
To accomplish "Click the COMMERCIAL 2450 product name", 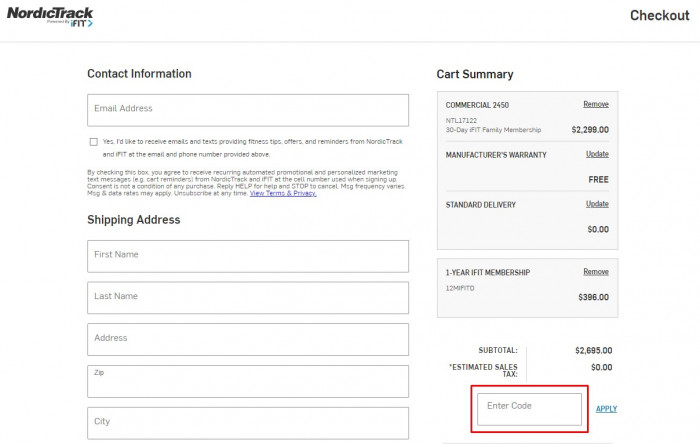I will tap(477, 105).
